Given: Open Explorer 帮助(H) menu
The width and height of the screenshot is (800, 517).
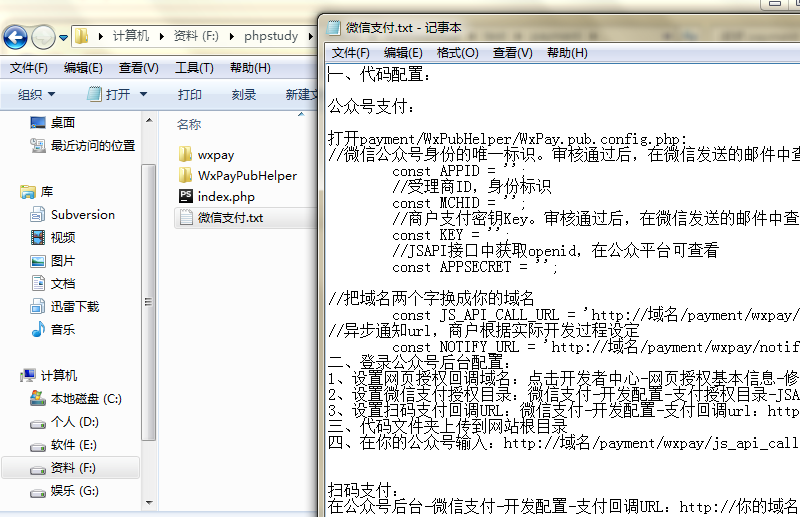Looking at the screenshot, I should coord(250,68).
